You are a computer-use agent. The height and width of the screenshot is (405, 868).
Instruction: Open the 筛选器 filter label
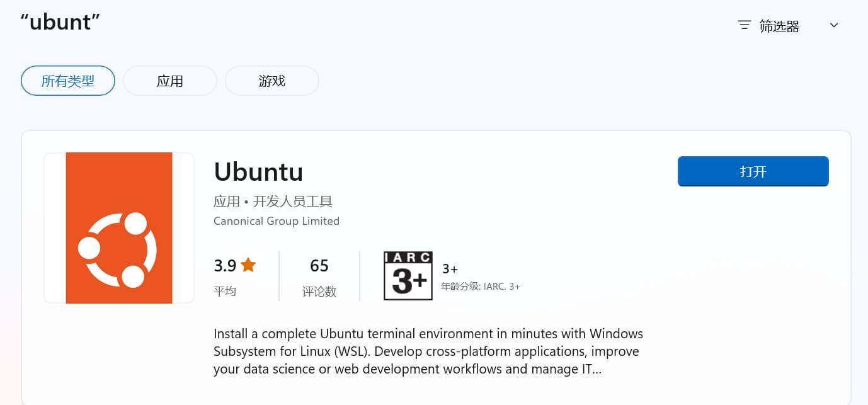(779, 26)
